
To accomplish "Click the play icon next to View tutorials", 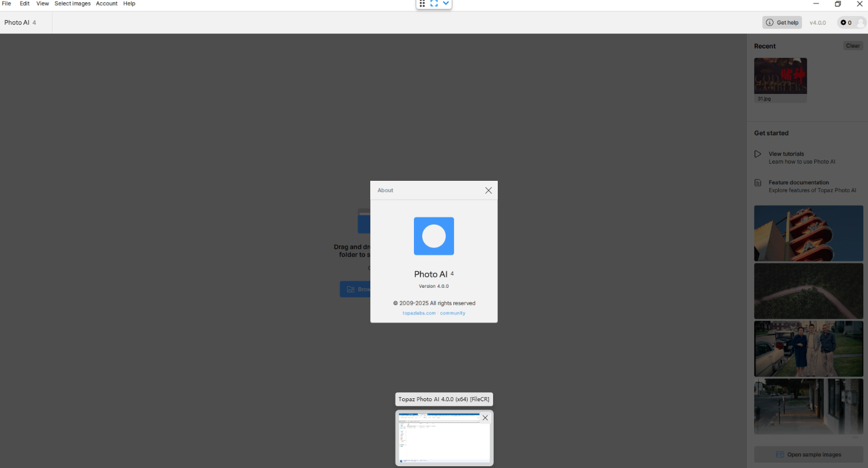I will tap(758, 154).
